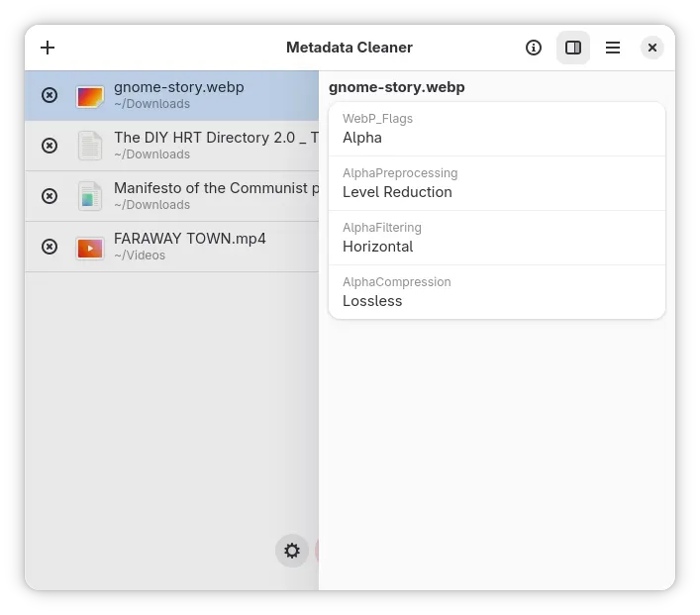700x615 pixels.
Task: Open the info about dialog icon
Action: pos(534,48)
